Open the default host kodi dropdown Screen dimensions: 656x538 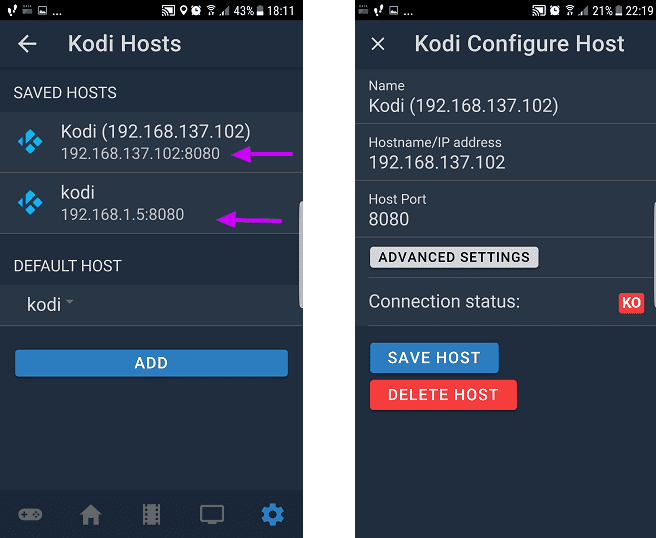click(x=50, y=304)
